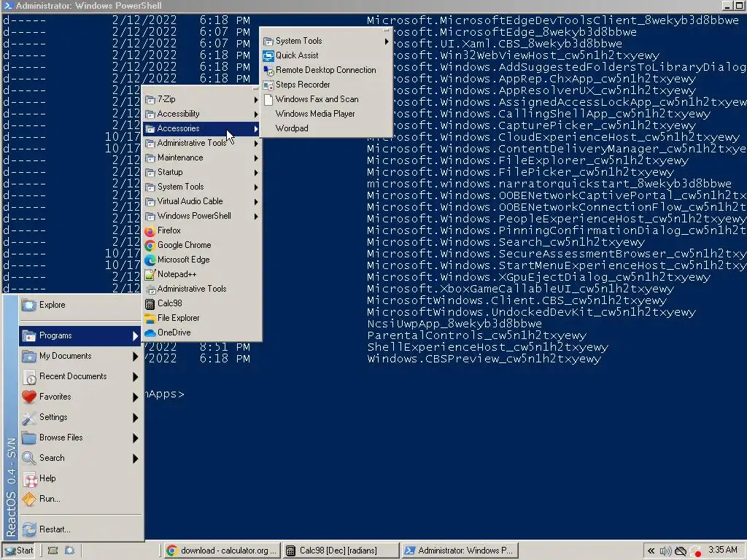Expand My Documents submenu arrow
The image size is (747, 560).
click(x=135, y=356)
